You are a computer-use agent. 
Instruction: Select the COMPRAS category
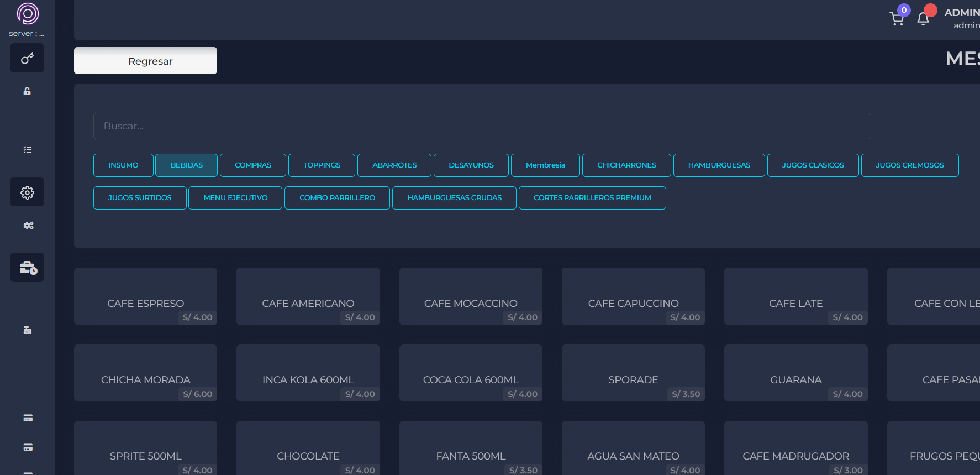click(253, 165)
